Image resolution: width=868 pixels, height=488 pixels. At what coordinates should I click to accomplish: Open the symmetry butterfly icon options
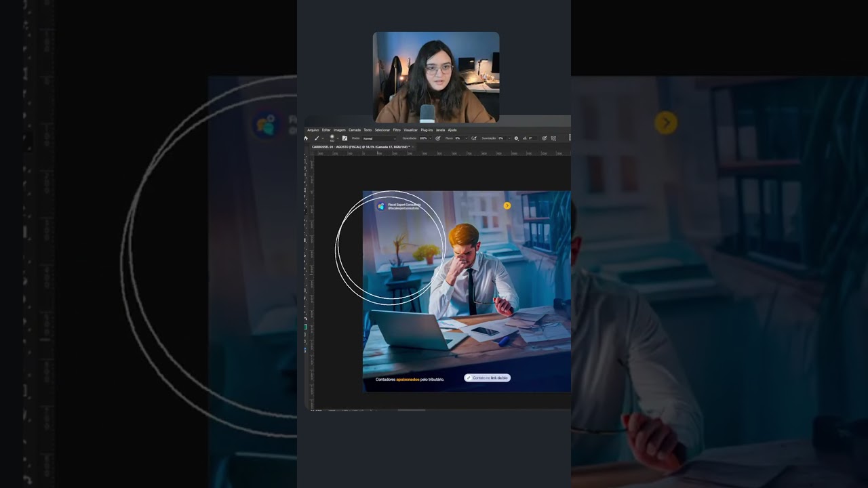coord(553,138)
